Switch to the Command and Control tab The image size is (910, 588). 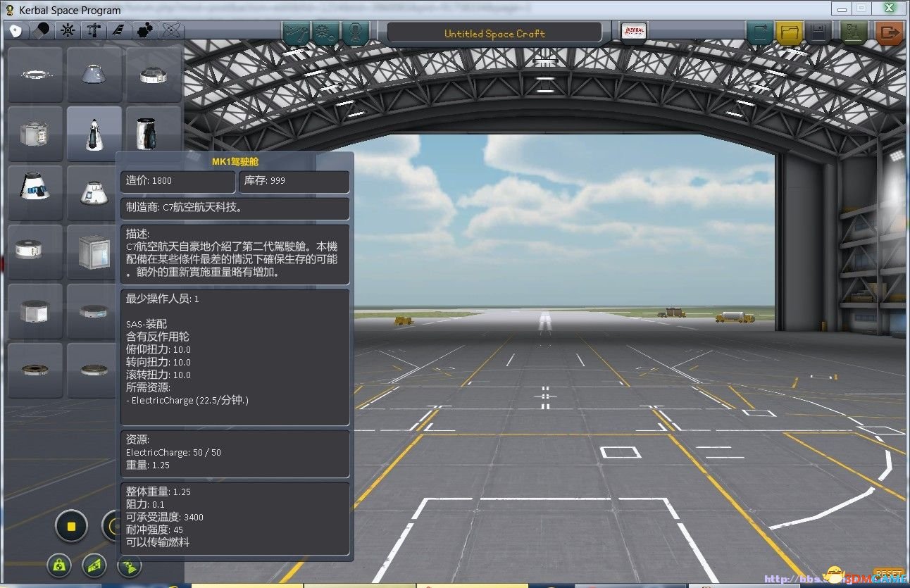tap(68, 31)
